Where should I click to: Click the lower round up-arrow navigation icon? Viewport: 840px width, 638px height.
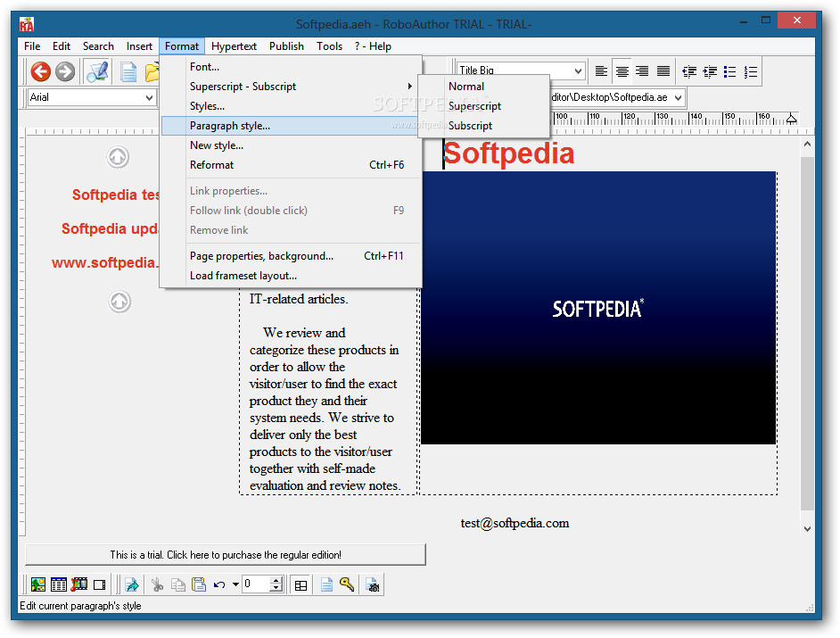pos(119,302)
